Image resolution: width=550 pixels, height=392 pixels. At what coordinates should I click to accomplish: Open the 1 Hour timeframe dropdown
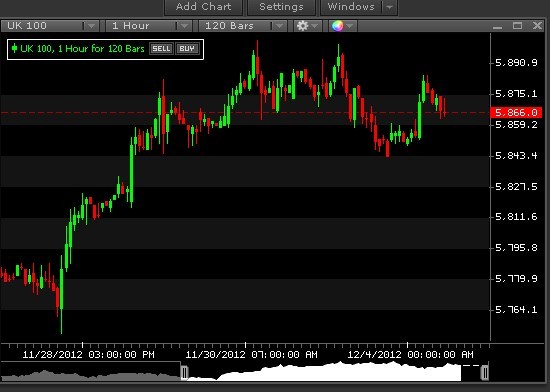[149, 26]
